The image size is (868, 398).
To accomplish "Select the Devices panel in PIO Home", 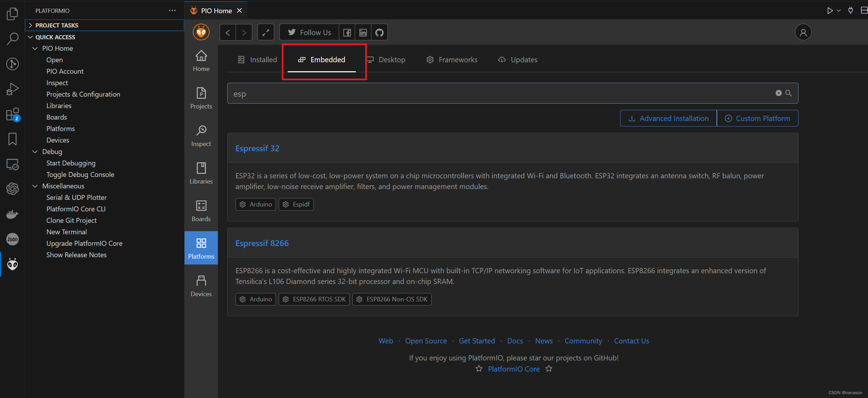I will (201, 285).
